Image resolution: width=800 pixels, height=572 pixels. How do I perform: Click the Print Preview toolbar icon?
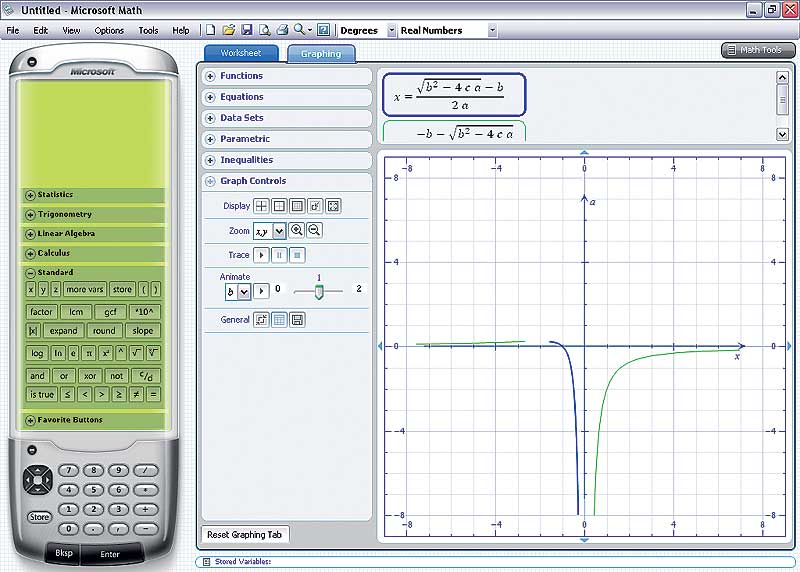pos(264,30)
